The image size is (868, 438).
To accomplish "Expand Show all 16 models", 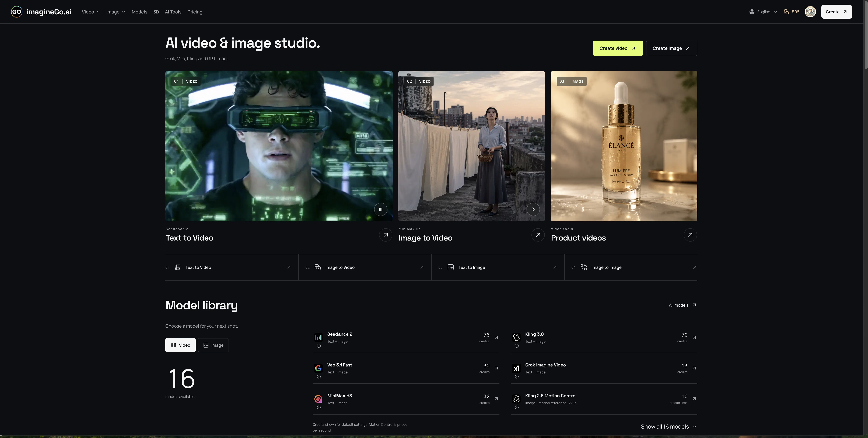I will point(668,427).
